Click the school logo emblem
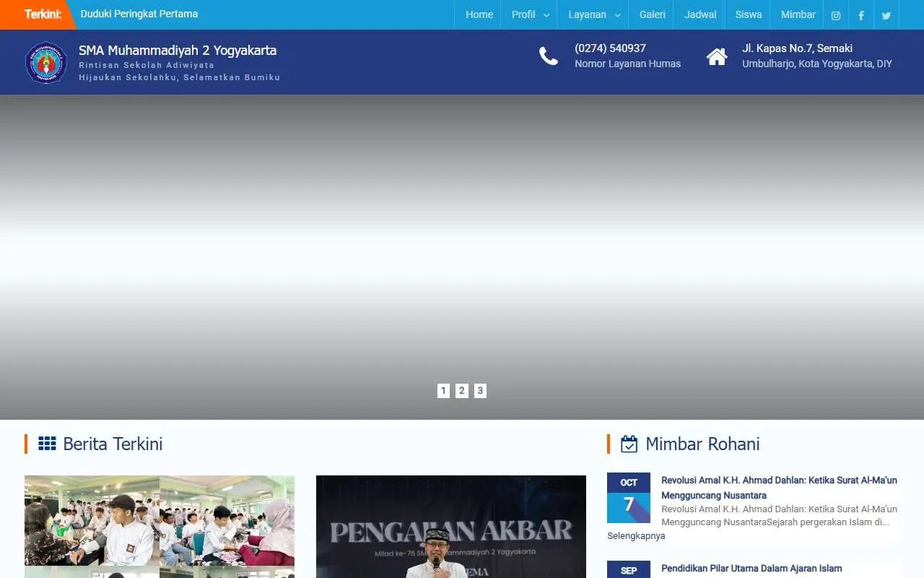This screenshot has height=578, width=924. coord(46,62)
